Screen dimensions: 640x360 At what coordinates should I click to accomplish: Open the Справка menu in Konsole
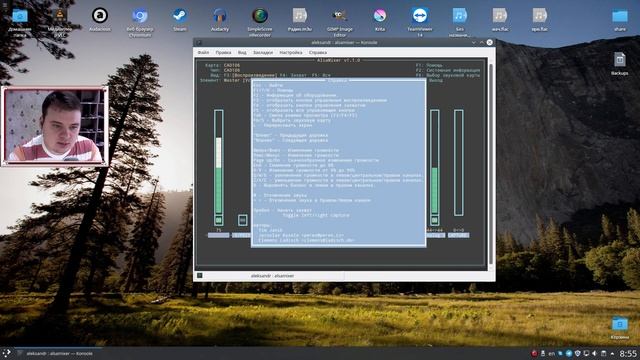click(x=318, y=53)
